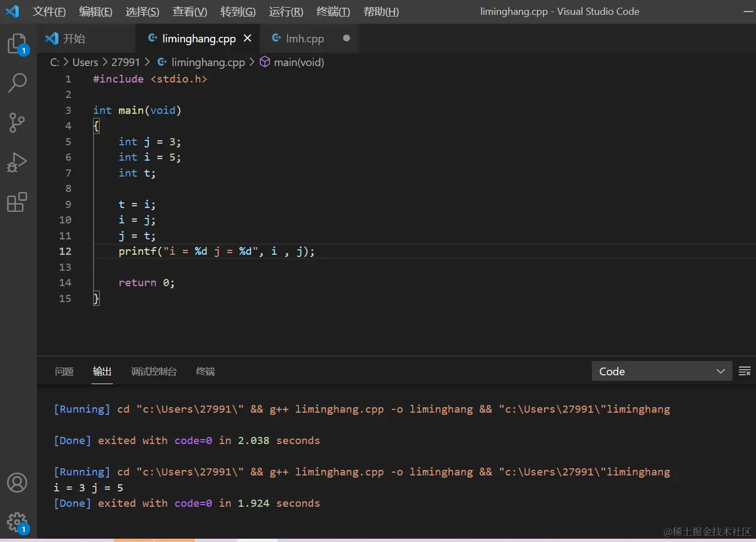
Task: Open the 运行(R) menu
Action: (286, 12)
